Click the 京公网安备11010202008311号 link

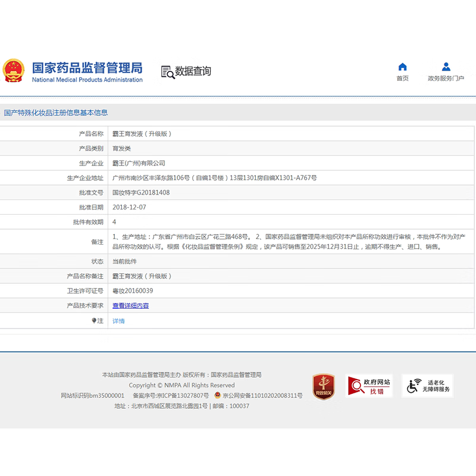[x=262, y=396]
